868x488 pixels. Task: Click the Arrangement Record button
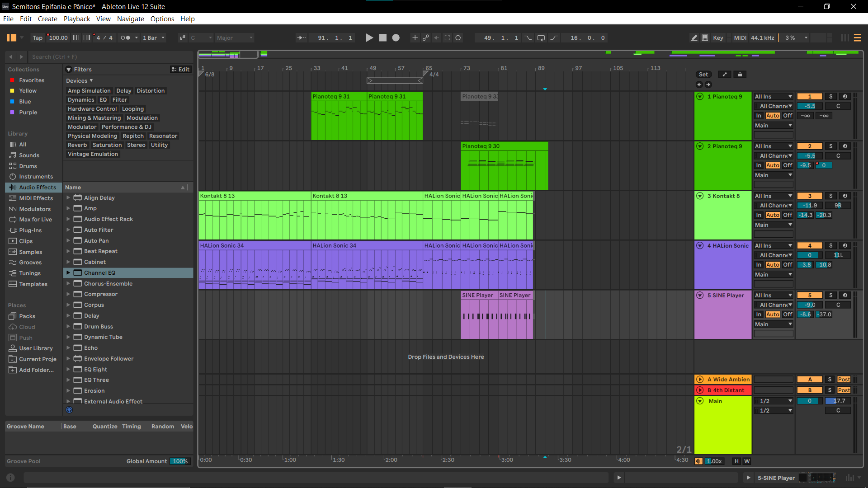click(x=396, y=38)
